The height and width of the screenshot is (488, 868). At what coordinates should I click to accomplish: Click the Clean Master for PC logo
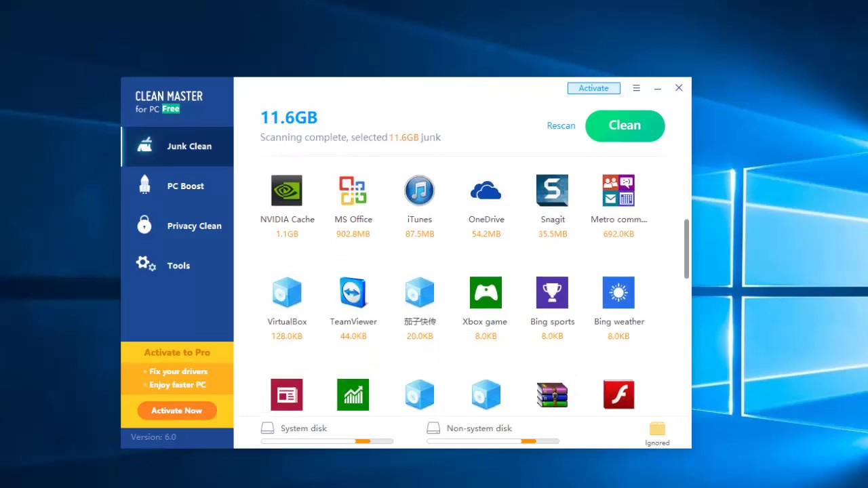click(169, 102)
